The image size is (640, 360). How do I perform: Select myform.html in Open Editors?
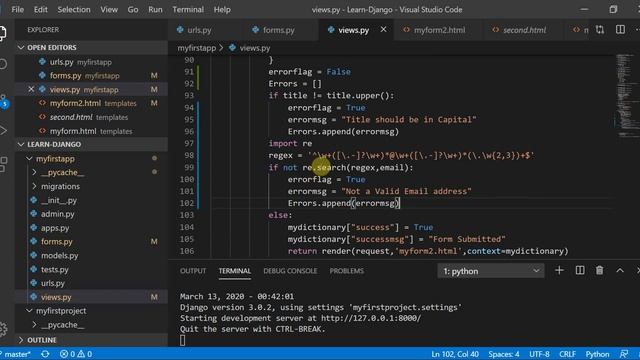click(x=91, y=131)
